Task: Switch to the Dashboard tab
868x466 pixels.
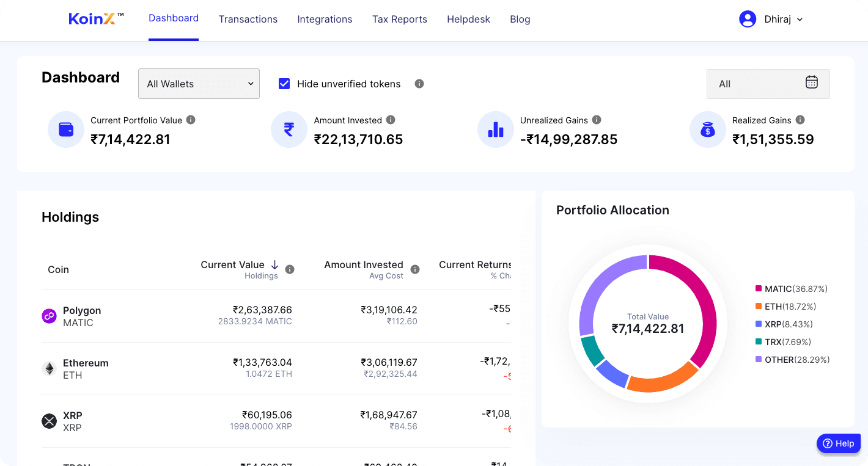Action: click(x=174, y=18)
